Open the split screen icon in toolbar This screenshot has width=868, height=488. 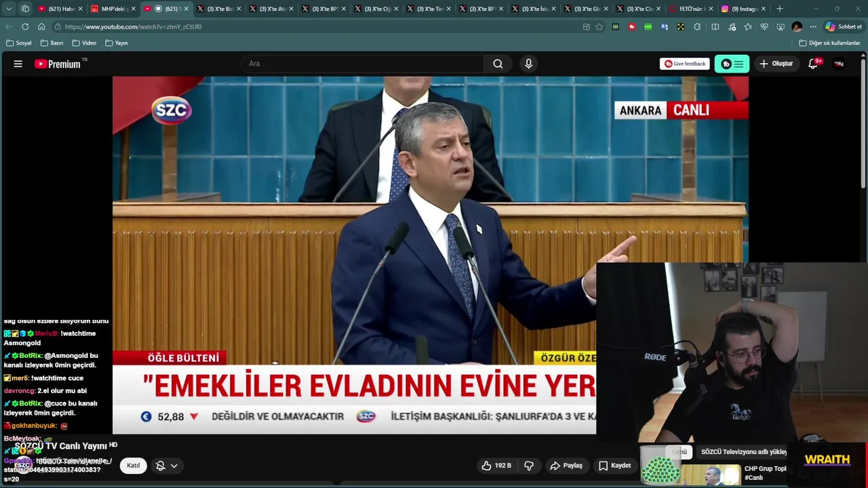(715, 26)
